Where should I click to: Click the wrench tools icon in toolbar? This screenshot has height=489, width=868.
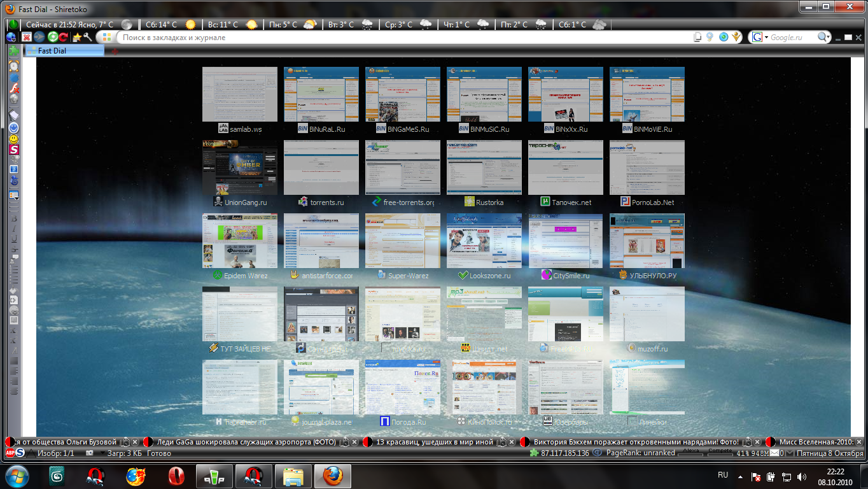point(88,37)
